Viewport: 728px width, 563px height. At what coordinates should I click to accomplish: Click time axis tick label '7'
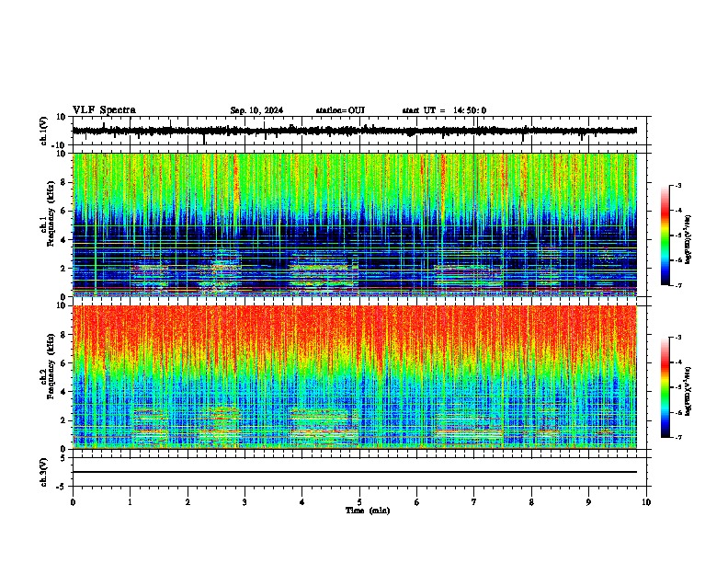pyautogui.click(x=474, y=502)
